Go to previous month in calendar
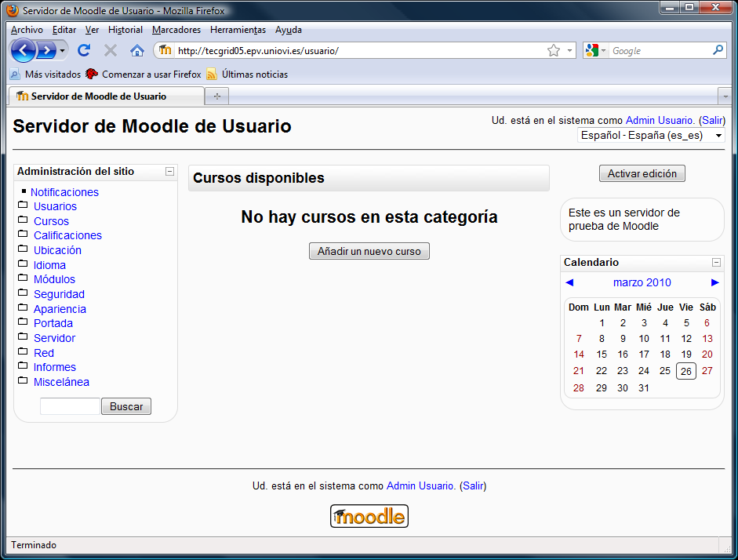This screenshot has width=738, height=560. (x=569, y=282)
